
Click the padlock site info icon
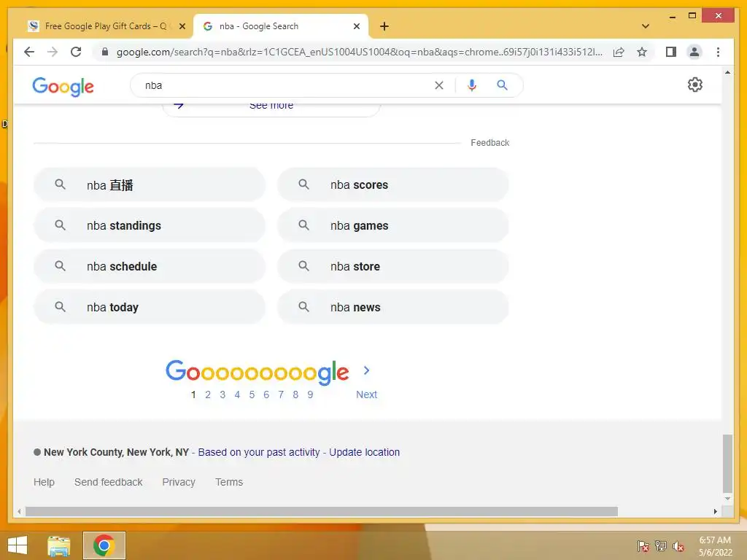[105, 52]
